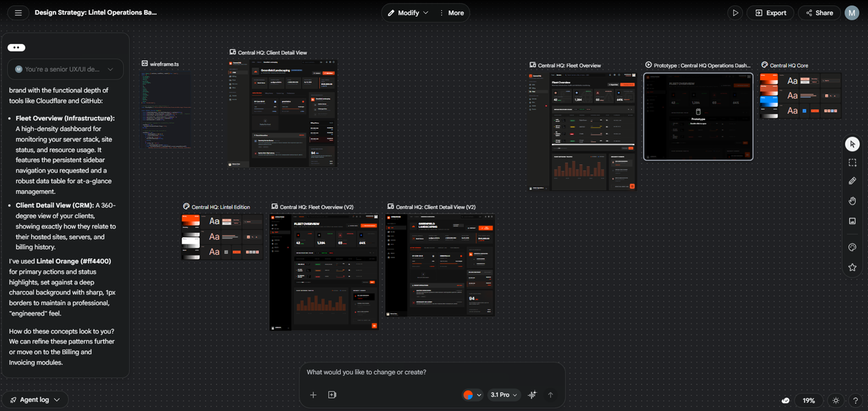Open the M user avatar
868x411 pixels.
click(x=852, y=12)
